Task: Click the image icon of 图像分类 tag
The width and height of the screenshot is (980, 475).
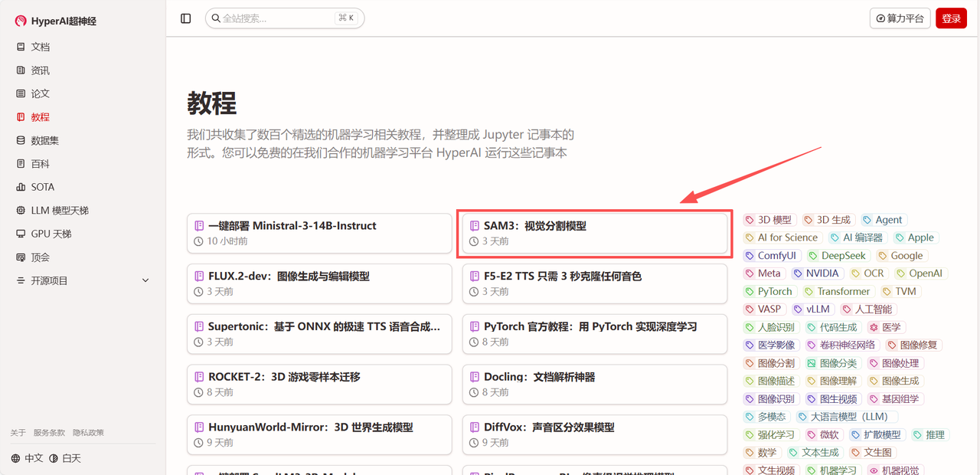Action: (x=812, y=363)
